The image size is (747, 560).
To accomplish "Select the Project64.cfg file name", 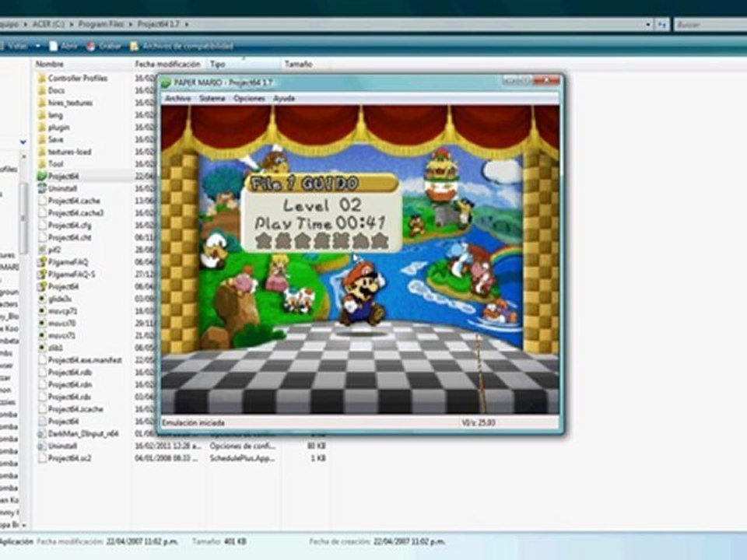I will (x=69, y=226).
